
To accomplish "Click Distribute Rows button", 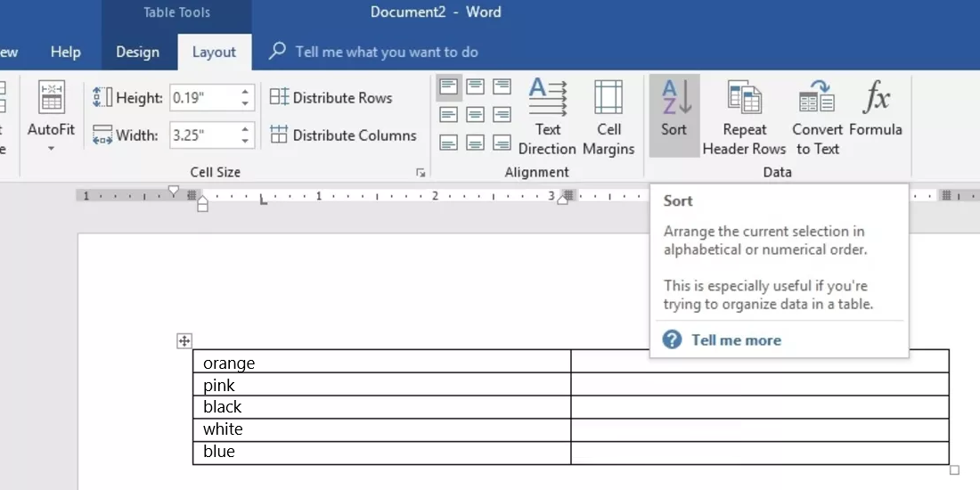I will 331,97.
